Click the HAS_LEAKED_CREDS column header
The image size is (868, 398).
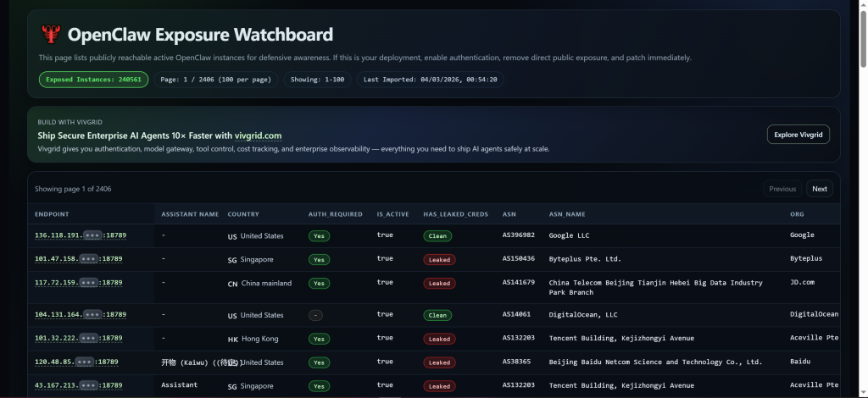coord(455,214)
